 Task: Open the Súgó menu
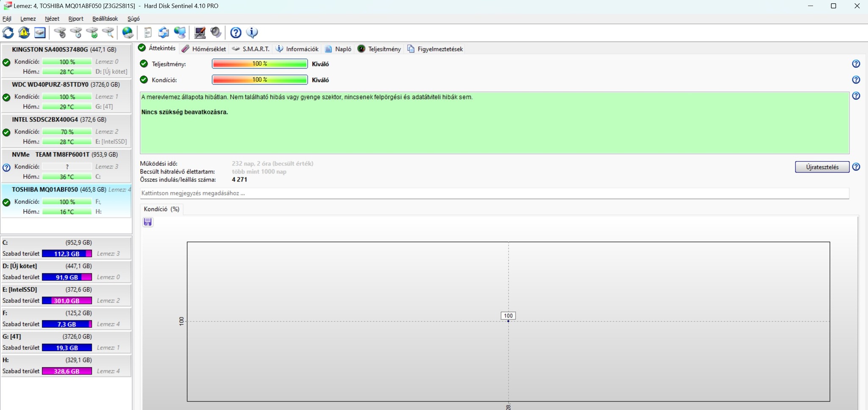point(134,19)
